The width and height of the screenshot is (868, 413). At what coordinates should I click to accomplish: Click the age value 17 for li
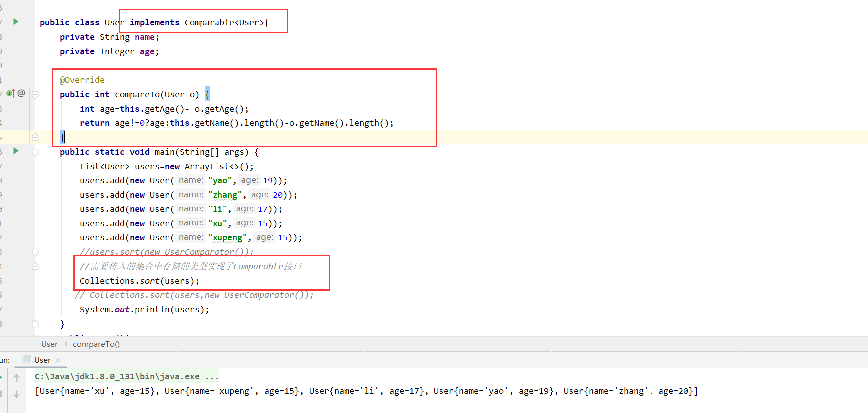(x=263, y=209)
